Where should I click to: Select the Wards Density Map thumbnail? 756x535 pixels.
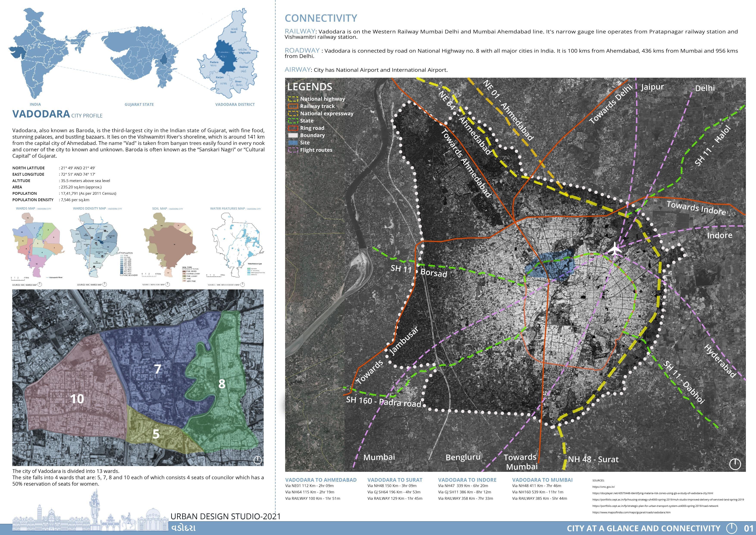pyautogui.click(x=97, y=245)
